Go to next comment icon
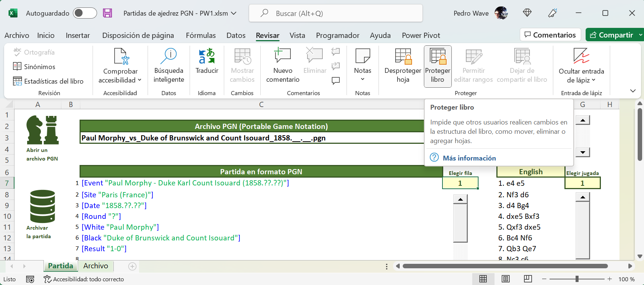 (x=336, y=66)
